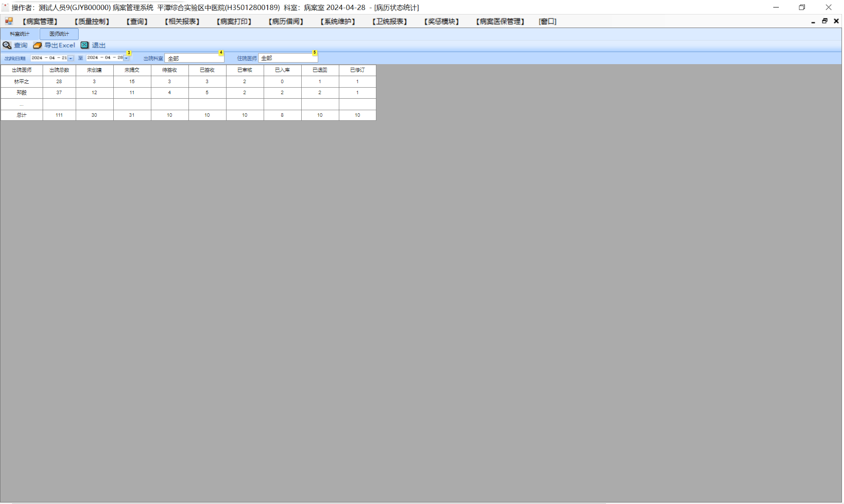Open the 【奖惩模块】 menu
This screenshot has height=504, width=844.
[x=442, y=22]
